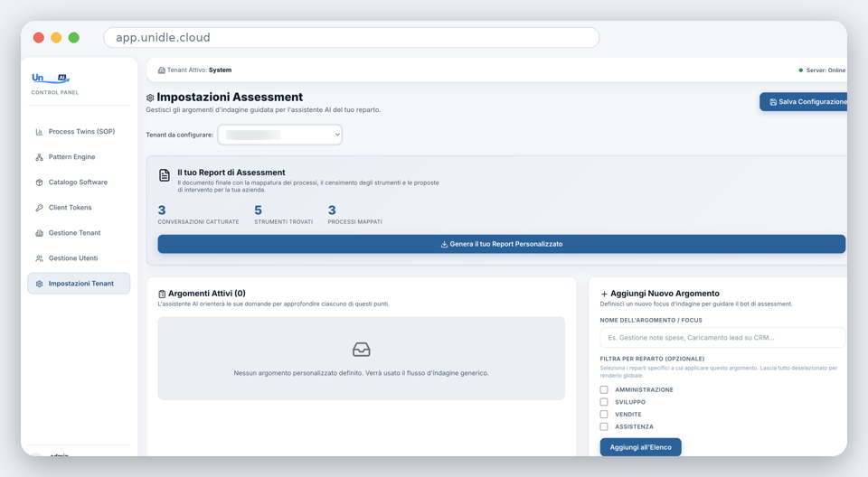Open Process Twins (SOP) in sidebar

coord(79,132)
